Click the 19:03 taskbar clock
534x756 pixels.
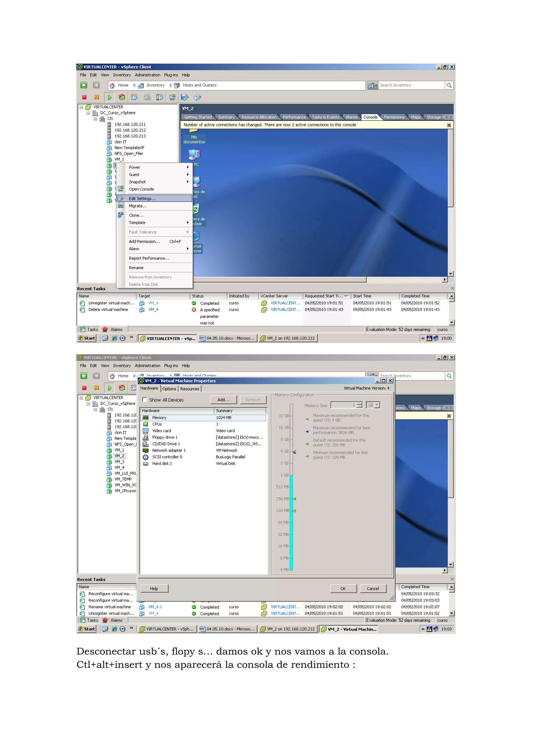click(446, 629)
